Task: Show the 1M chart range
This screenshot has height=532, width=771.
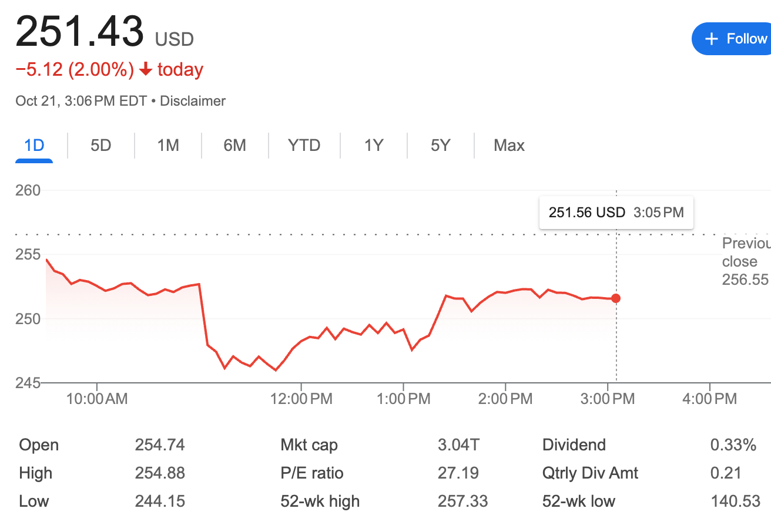Action: click(168, 145)
